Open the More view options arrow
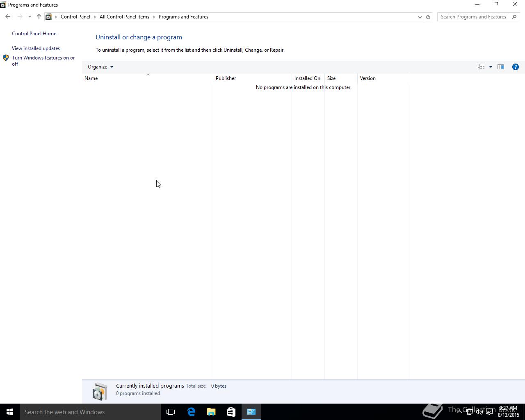 coord(491,67)
